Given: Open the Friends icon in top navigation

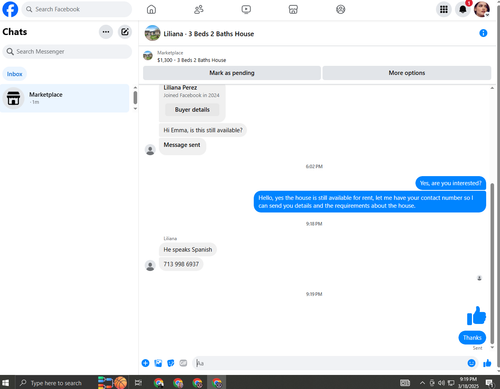Looking at the screenshot, I should tap(199, 9).
